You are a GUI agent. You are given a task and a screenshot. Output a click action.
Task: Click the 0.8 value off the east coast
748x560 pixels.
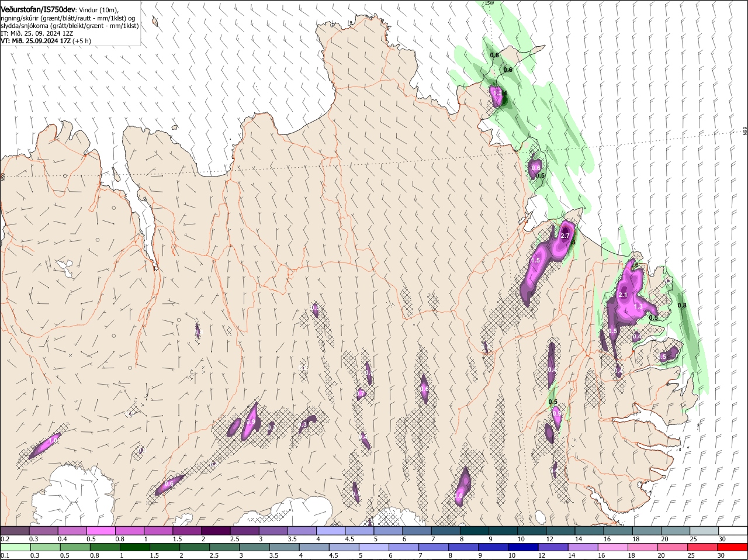(681, 305)
